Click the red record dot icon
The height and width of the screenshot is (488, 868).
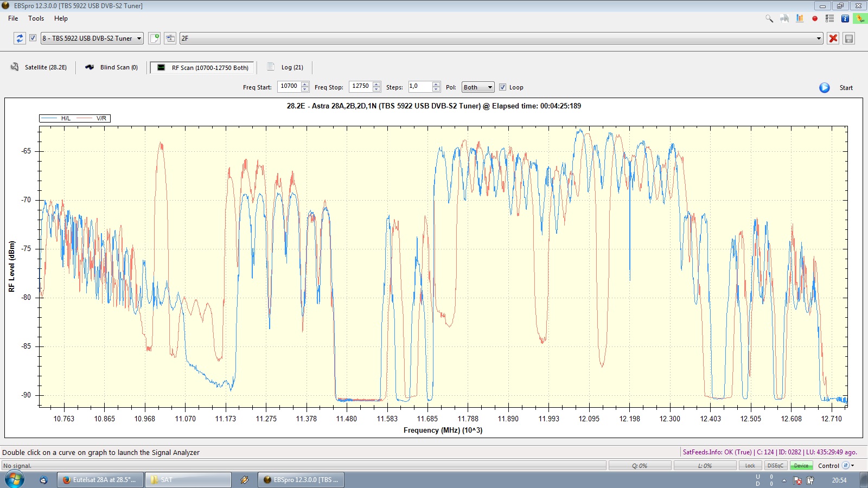pos(815,18)
